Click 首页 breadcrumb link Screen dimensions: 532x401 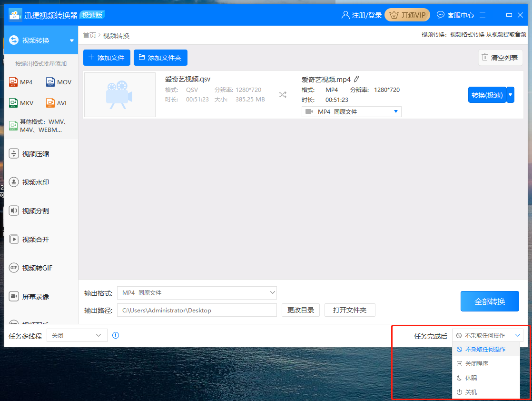[x=89, y=35]
